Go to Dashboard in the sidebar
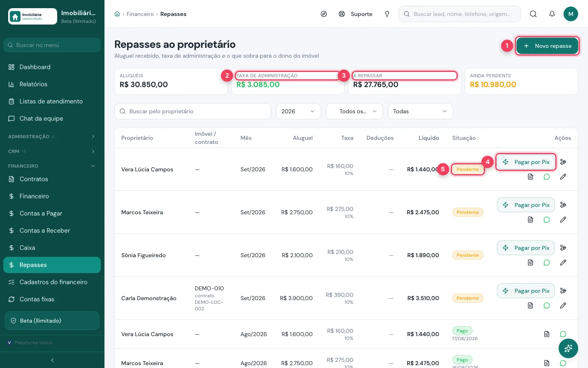The height and width of the screenshot is (368, 588). click(x=52, y=67)
